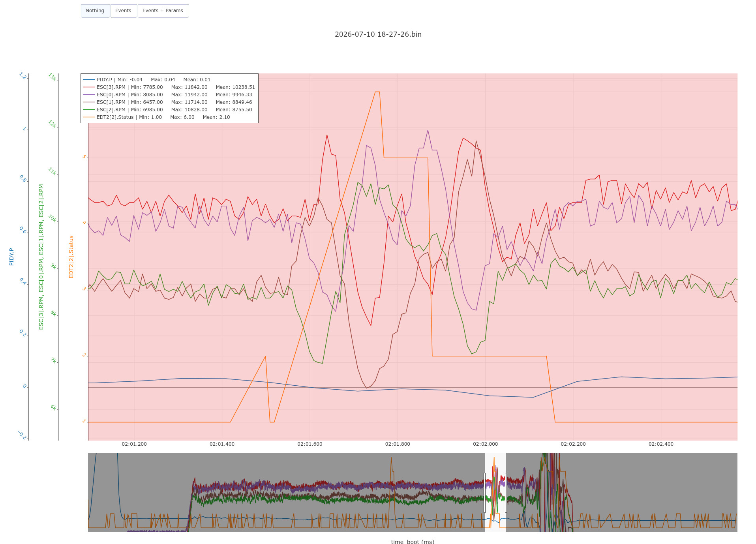Click x-axis tick label 02:01.800

click(x=398, y=444)
